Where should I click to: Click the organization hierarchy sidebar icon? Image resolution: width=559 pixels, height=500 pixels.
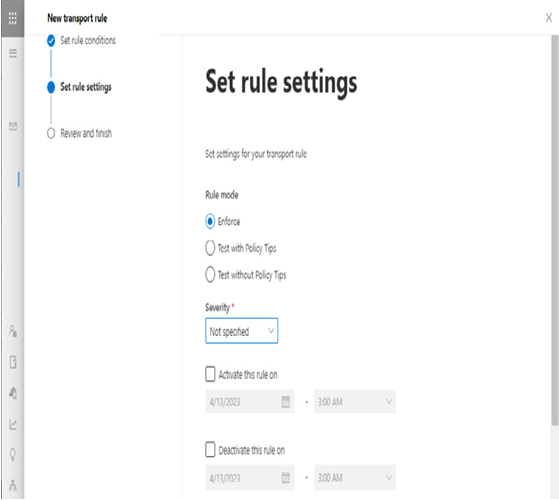(x=13, y=485)
